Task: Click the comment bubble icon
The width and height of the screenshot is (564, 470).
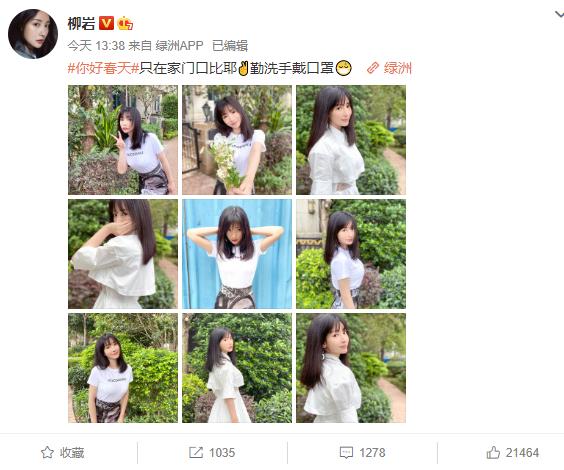Action: (x=346, y=452)
